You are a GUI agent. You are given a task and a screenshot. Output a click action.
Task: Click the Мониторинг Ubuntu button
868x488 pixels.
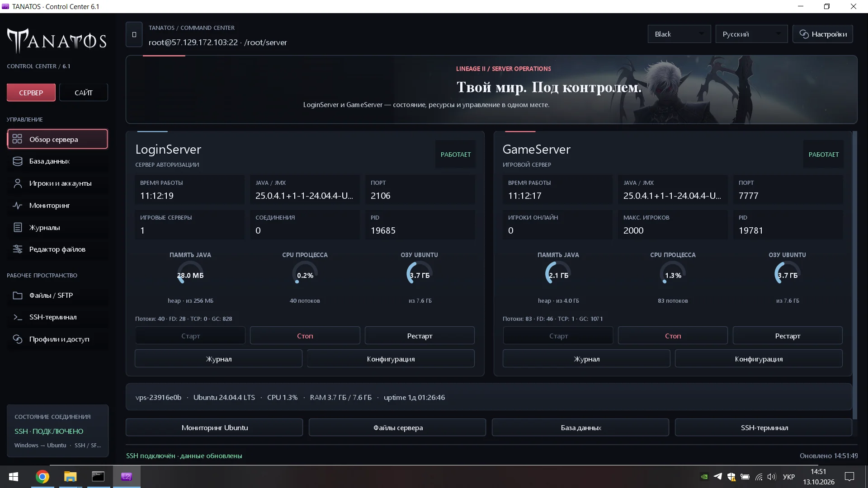pos(214,427)
